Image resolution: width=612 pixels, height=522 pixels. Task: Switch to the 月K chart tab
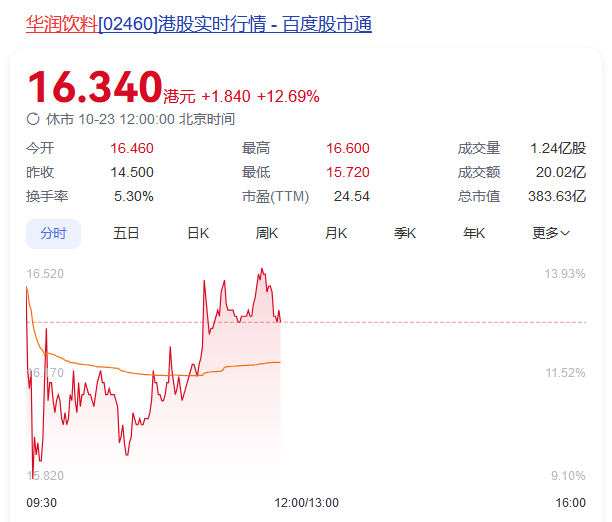pyautogui.click(x=336, y=233)
